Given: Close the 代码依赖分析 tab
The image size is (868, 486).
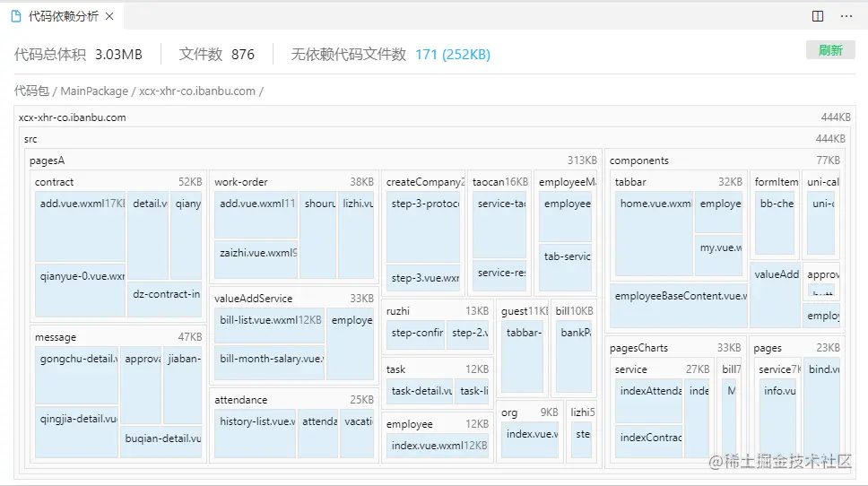Looking at the screenshot, I should click(x=109, y=16).
